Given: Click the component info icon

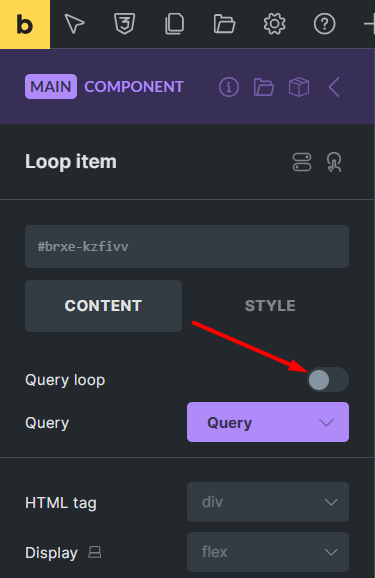Looking at the screenshot, I should [x=229, y=87].
